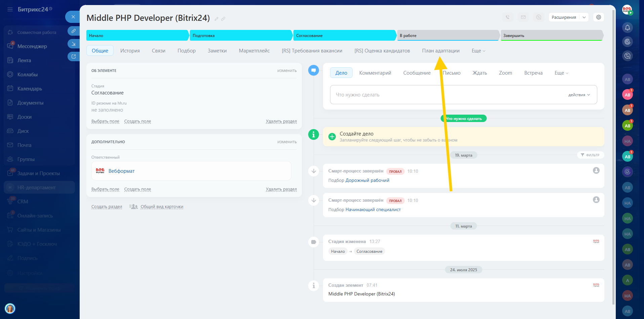Copy link using icon beside the title

coord(223,19)
